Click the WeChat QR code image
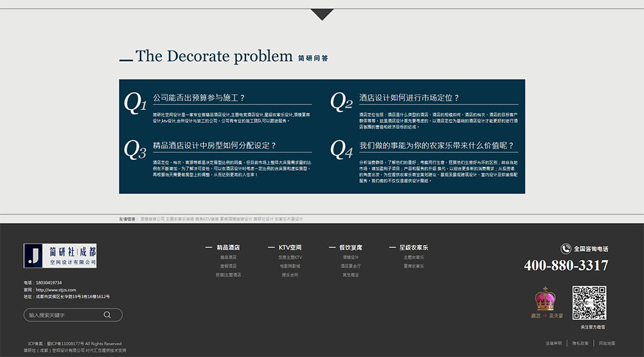Screen dimensions: 644x357 589,303
